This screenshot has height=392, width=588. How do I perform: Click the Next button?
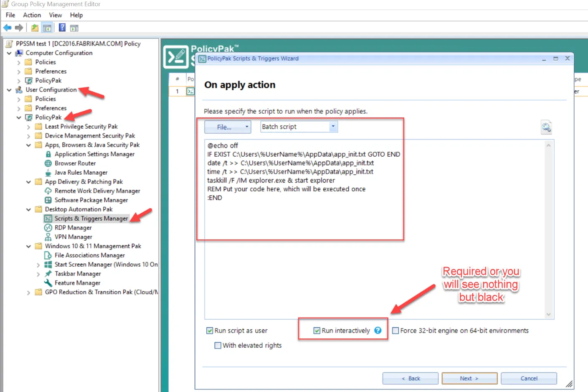469,378
